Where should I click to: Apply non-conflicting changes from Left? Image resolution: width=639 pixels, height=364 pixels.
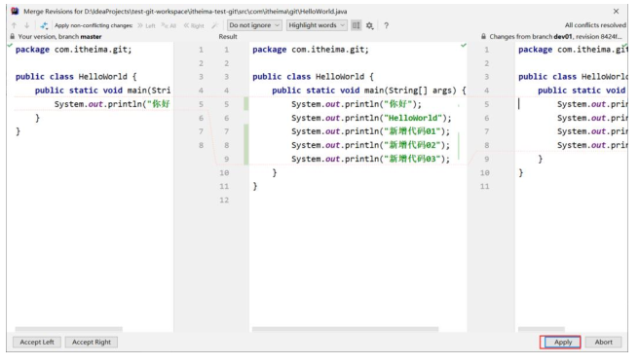(146, 25)
